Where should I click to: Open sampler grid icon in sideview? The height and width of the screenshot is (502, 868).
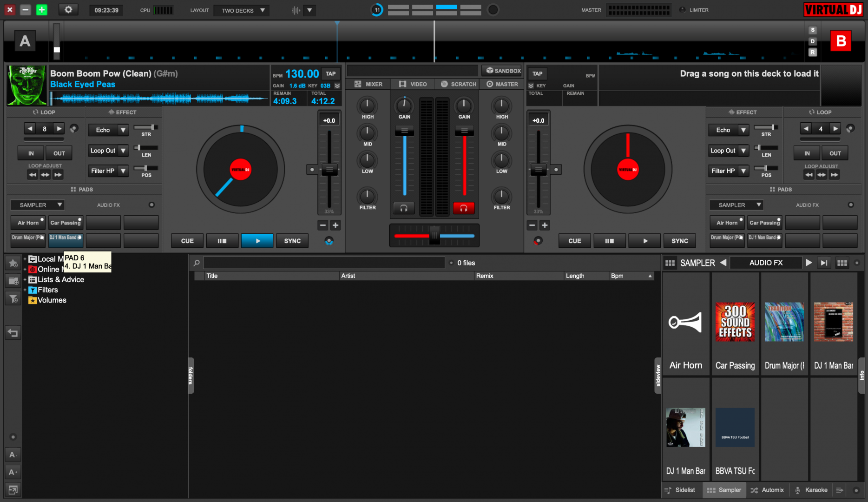pos(670,263)
